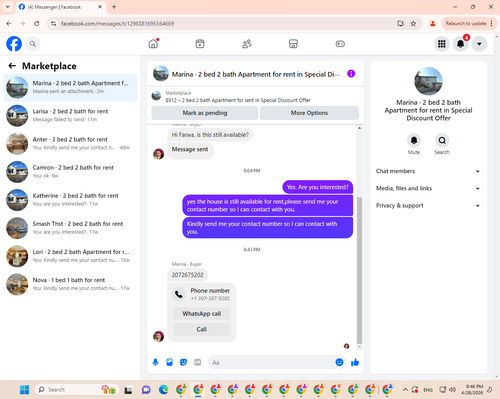Click the chat scrollbar thumb
This screenshot has width=500, height=399.
point(359,270)
